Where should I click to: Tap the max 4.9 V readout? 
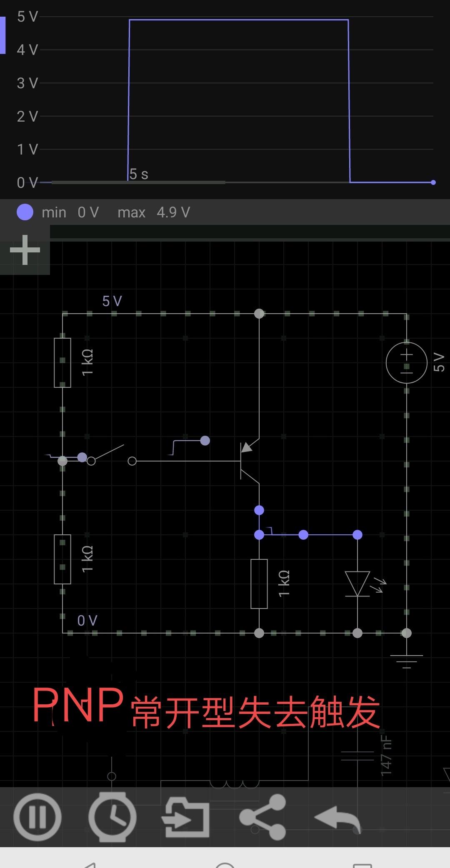(154, 212)
